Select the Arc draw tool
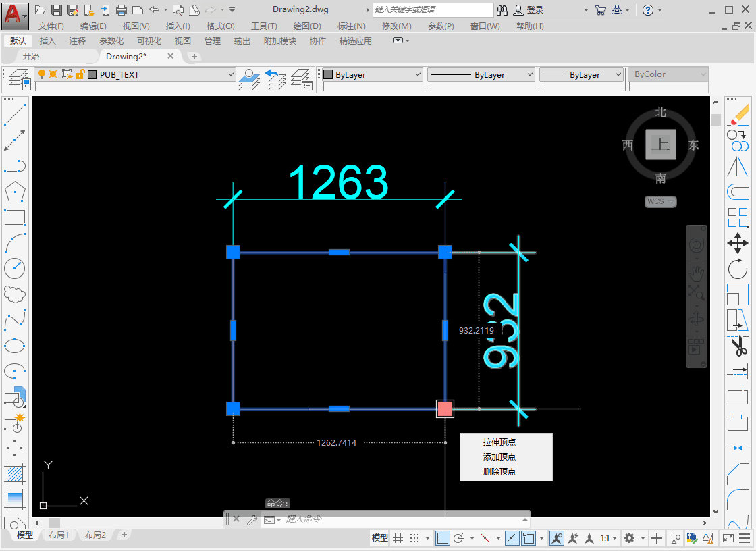This screenshot has width=756, height=551. (x=14, y=242)
